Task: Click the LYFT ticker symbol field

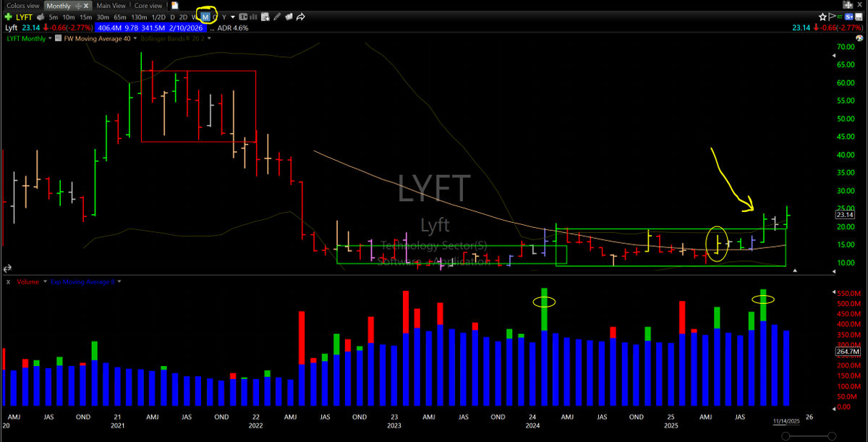Action: [24, 17]
